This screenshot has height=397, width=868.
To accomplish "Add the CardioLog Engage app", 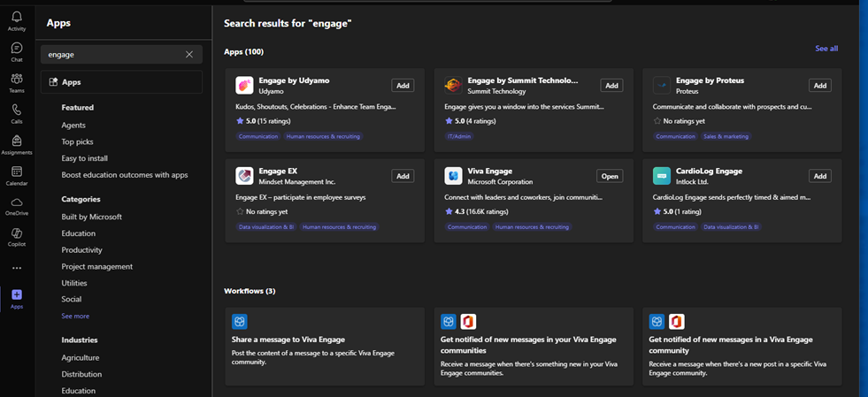I will coord(820,176).
